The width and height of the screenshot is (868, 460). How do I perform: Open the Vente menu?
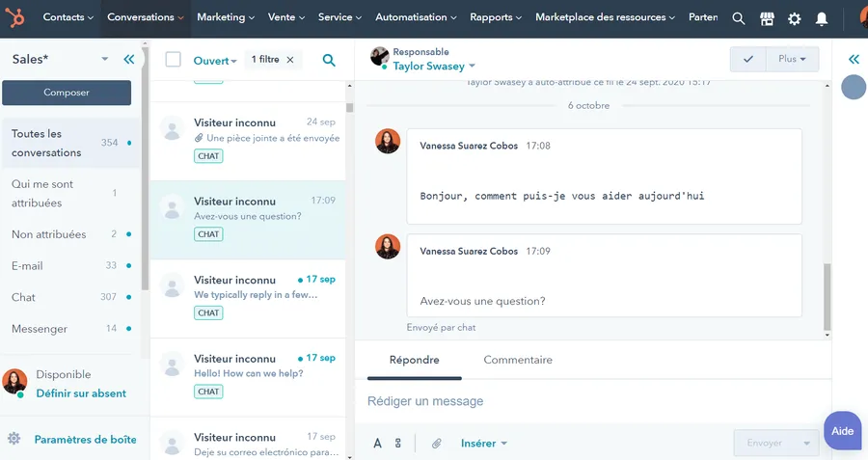pos(286,17)
